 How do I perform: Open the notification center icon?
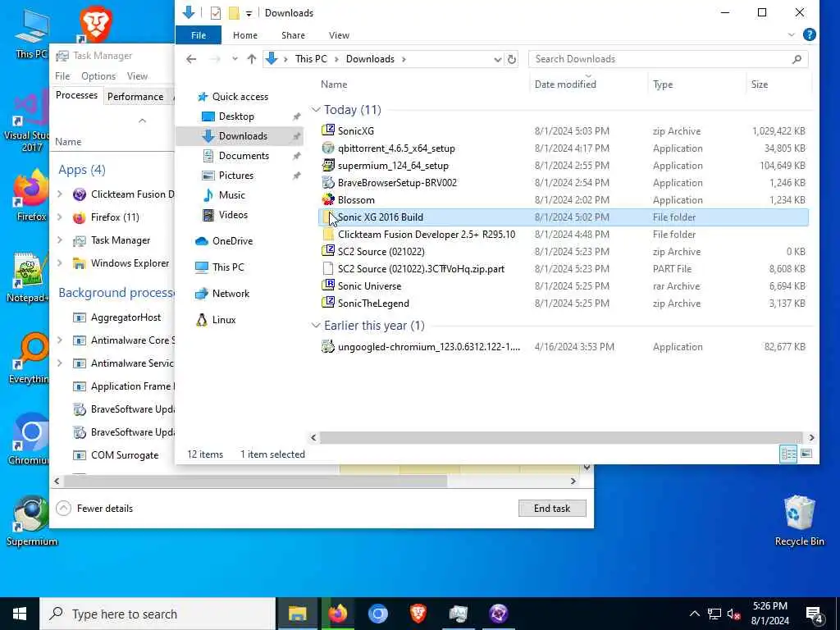point(815,614)
